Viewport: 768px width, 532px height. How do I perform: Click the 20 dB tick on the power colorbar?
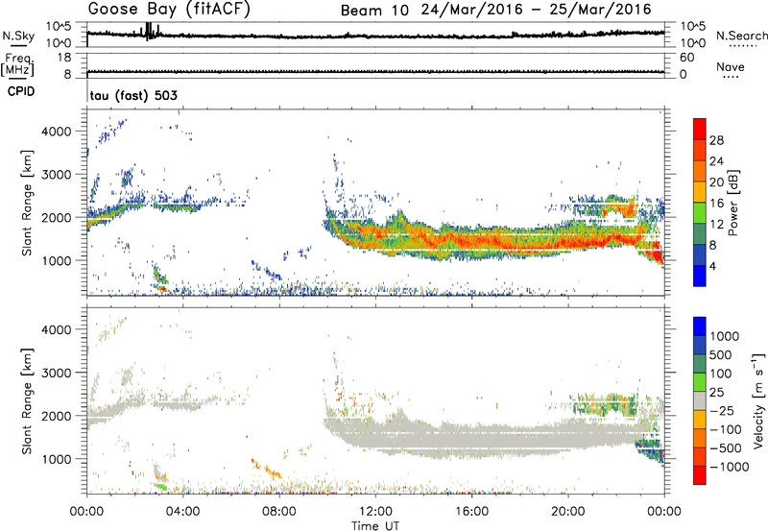[x=716, y=182]
